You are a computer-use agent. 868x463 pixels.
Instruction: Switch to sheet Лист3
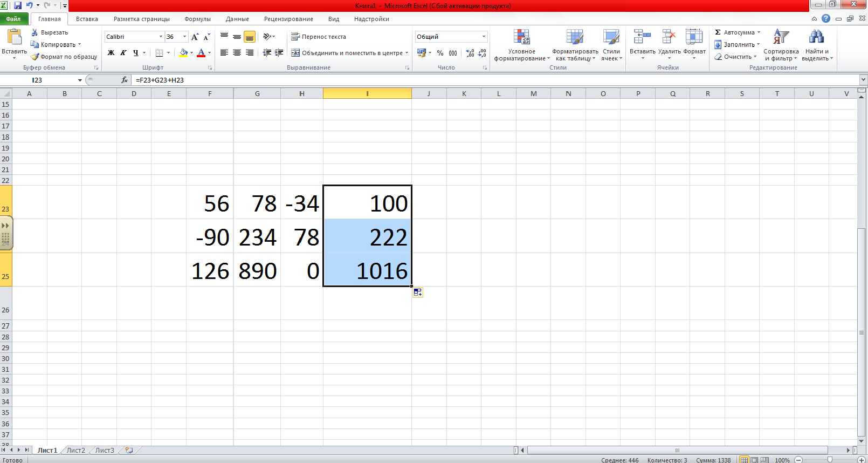point(105,450)
